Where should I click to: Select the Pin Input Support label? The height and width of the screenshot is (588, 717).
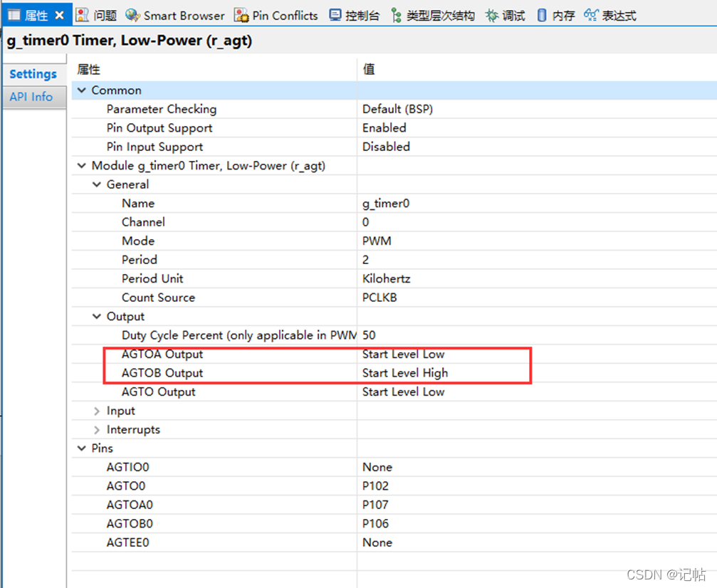[x=155, y=147]
